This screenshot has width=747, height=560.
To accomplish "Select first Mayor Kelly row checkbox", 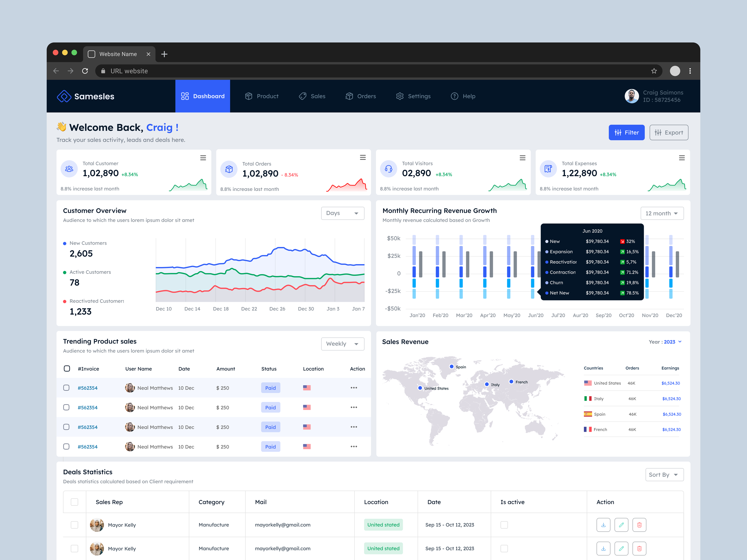I will click(x=75, y=525).
